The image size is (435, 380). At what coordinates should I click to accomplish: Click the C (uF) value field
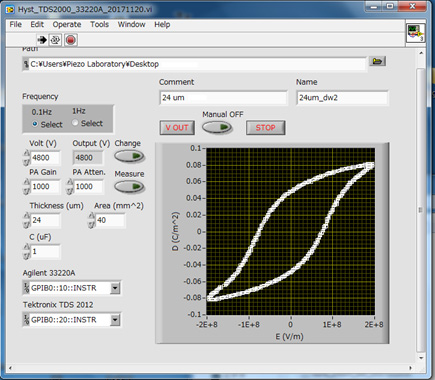pos(45,252)
